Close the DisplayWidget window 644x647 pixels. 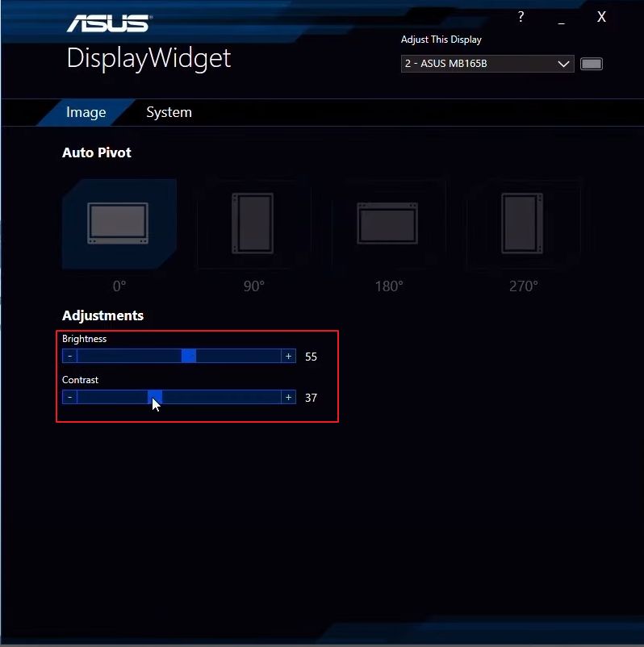point(601,17)
